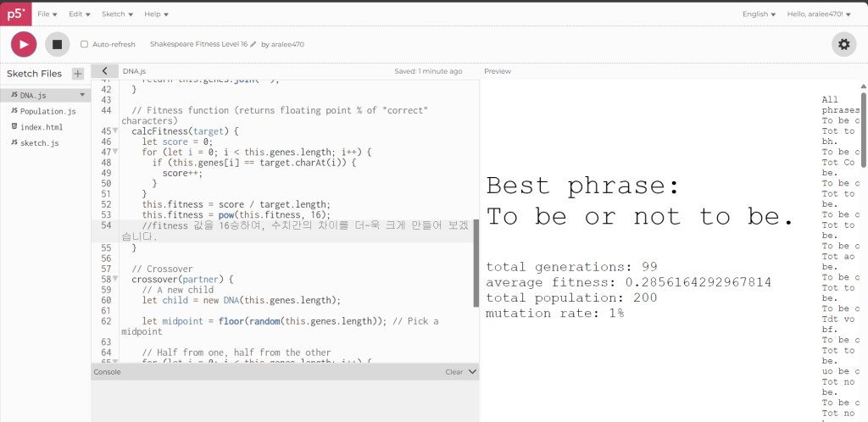
Task: Toggle the Auto-refresh checkbox
Action: (x=84, y=44)
